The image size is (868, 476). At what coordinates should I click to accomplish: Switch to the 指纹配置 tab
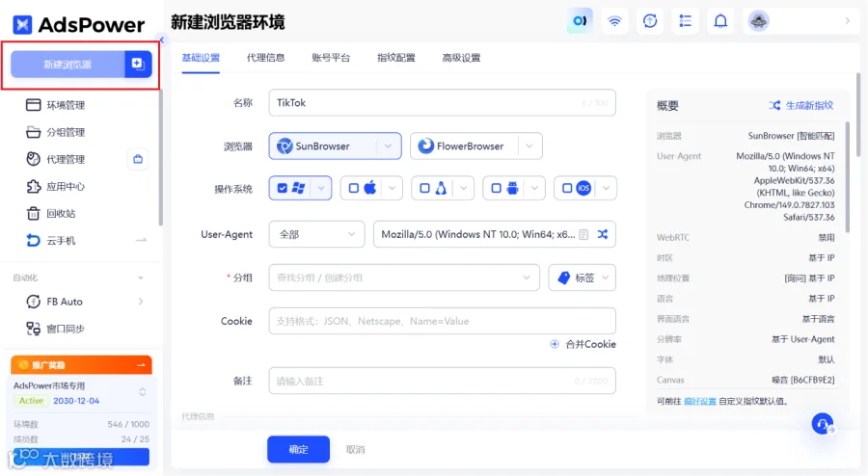396,58
